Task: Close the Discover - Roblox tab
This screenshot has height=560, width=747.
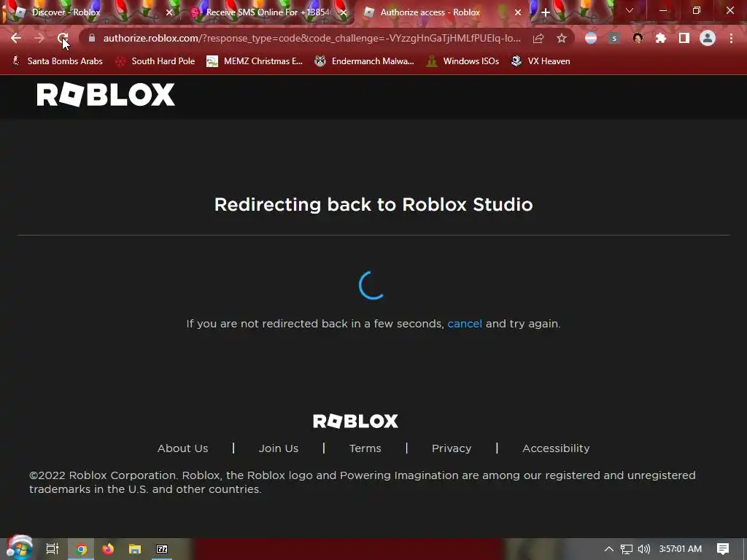Action: point(169,12)
